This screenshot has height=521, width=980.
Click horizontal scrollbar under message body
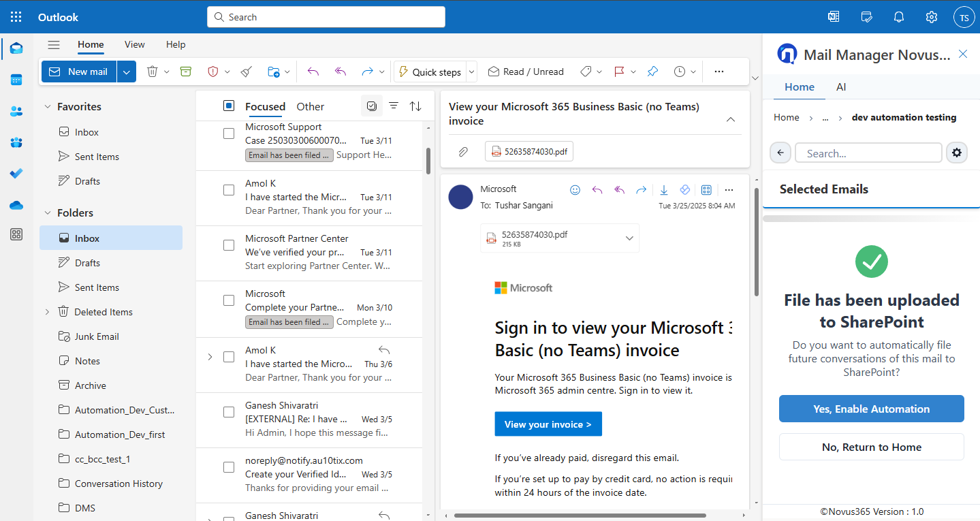tap(580, 516)
